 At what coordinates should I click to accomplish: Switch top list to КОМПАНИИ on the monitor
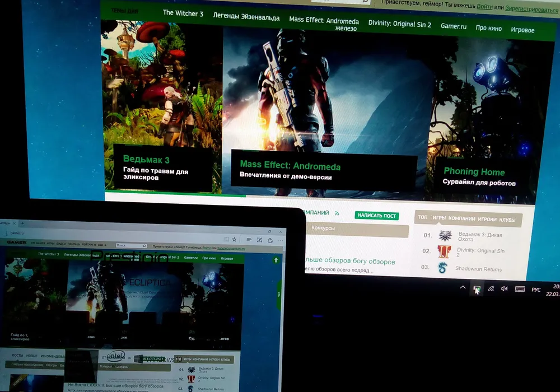461,218
